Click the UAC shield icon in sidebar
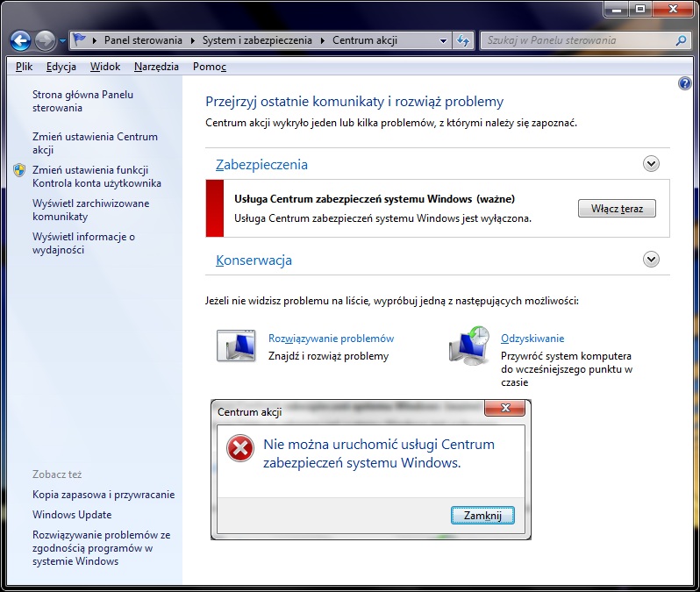Viewport: 700px width, 592px height. point(19,170)
